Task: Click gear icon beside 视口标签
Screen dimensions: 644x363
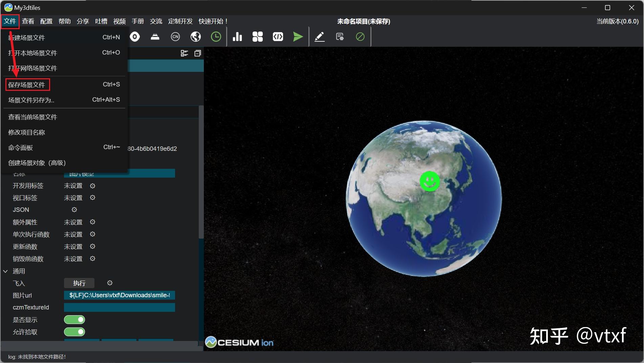Action: point(92,198)
